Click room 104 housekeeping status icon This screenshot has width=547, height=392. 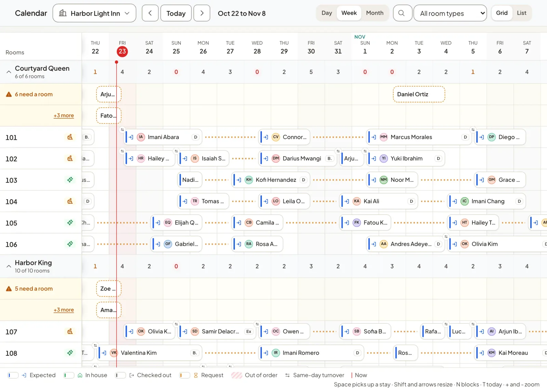70,201
